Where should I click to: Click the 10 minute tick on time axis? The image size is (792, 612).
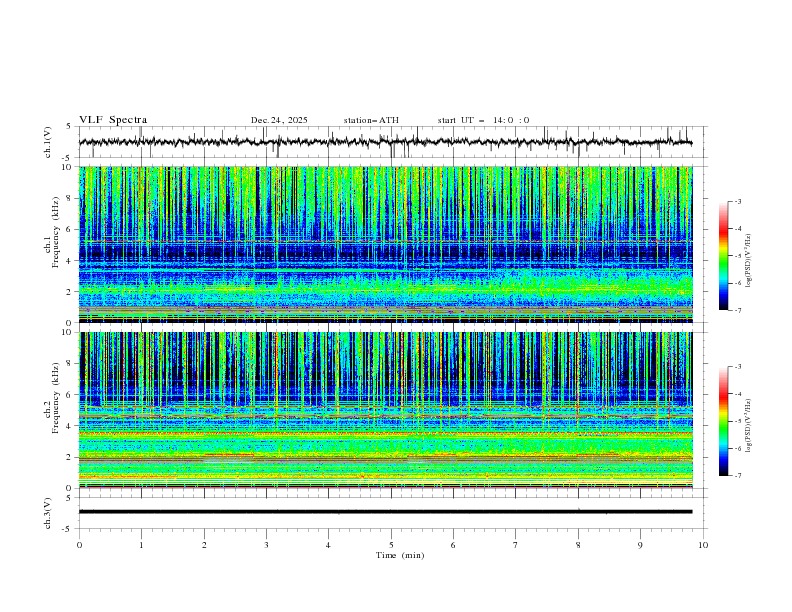[x=703, y=544]
